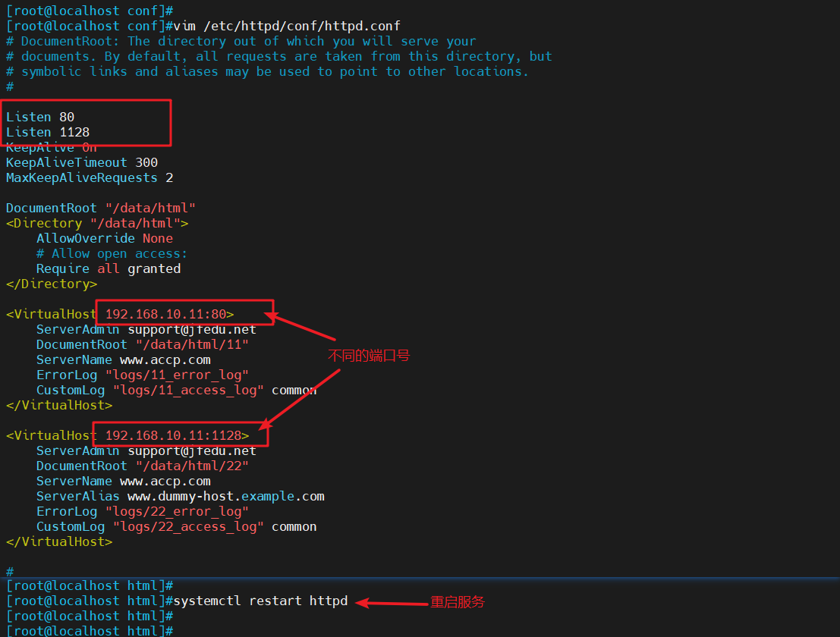The width and height of the screenshot is (840, 637).
Task: Click the '</Directory>' closing tag
Action: coord(52,284)
